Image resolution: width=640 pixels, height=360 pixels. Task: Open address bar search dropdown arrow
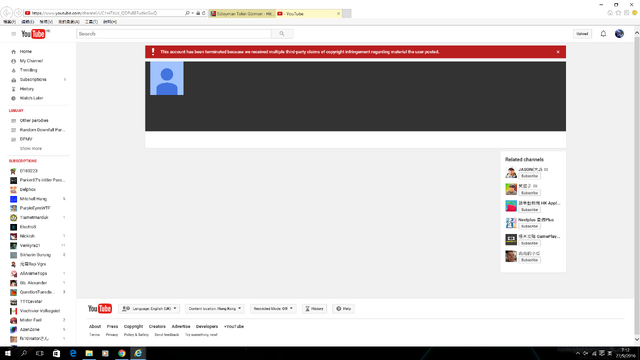click(x=193, y=13)
